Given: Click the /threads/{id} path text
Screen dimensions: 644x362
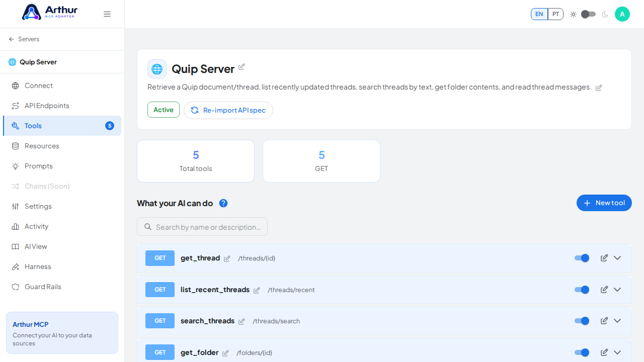Looking at the screenshot, I should 257,258.
